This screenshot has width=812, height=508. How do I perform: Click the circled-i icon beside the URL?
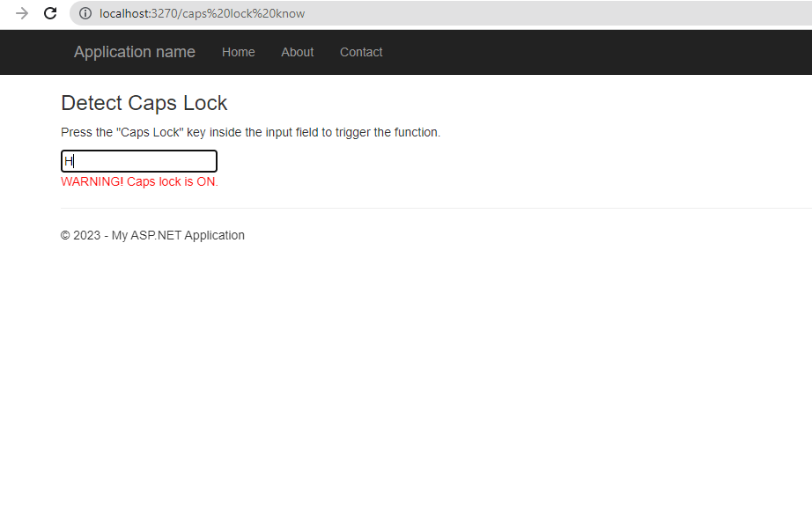(x=84, y=13)
